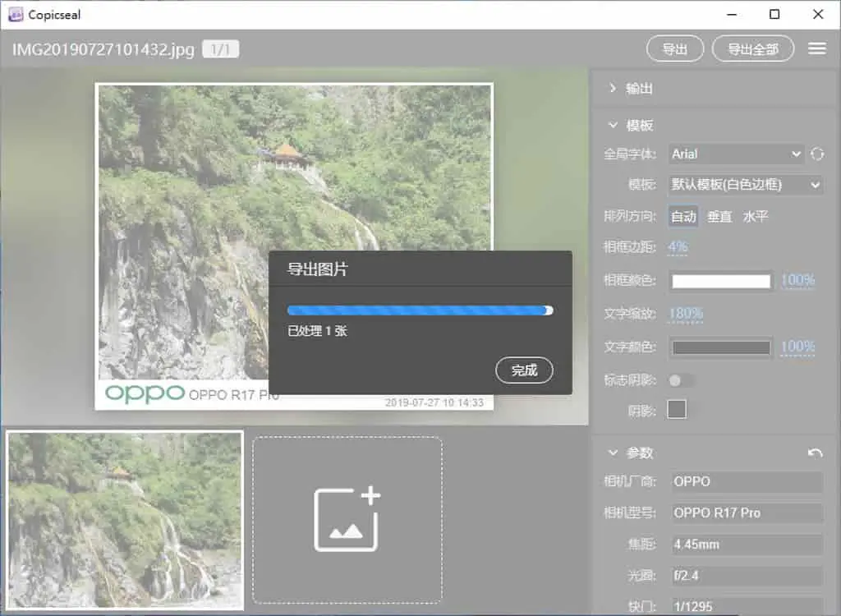The width and height of the screenshot is (841, 616).
Task: Click the 导出全部 button
Action: [752, 48]
